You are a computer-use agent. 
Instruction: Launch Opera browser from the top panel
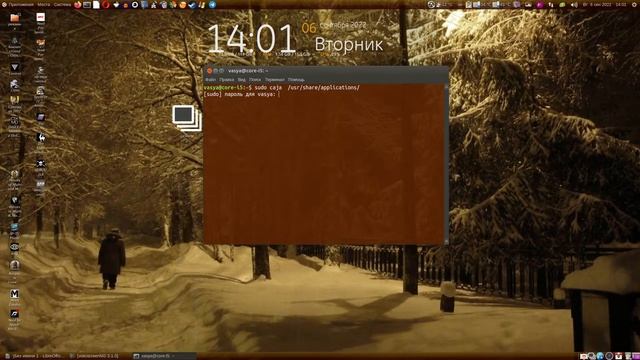pyautogui.click(x=106, y=5)
